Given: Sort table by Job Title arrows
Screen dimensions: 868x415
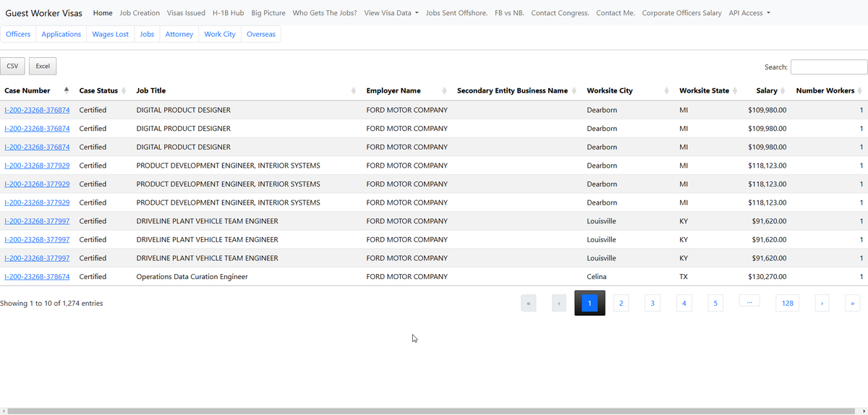Looking at the screenshot, I should (354, 90).
